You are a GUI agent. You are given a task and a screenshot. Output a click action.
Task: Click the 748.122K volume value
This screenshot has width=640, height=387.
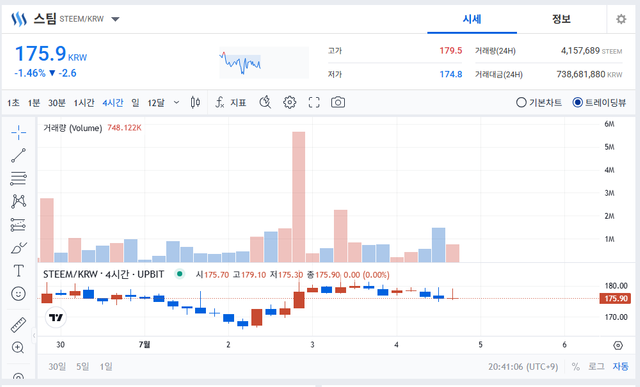pos(124,128)
